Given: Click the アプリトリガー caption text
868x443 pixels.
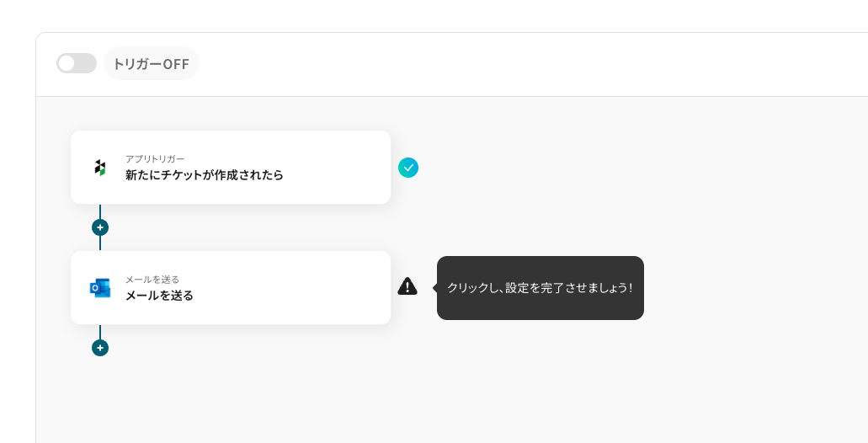Looking at the screenshot, I should coord(155,158).
